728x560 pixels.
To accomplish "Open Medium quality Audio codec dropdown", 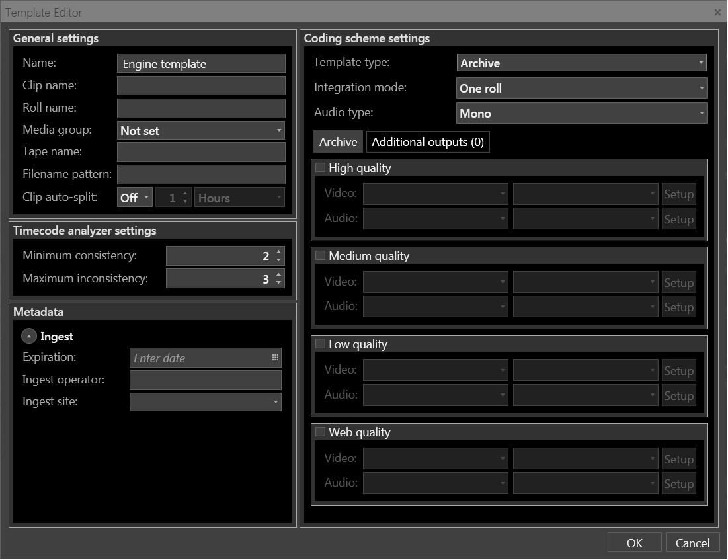I will pos(436,307).
